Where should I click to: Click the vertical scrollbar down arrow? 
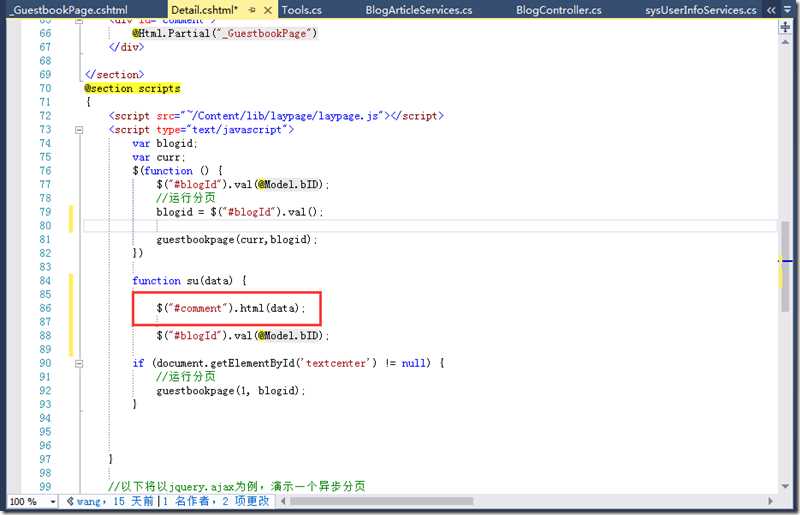785,486
